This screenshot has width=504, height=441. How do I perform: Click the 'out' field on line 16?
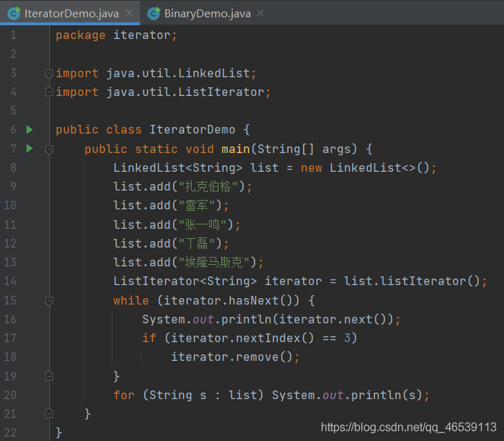pos(203,320)
